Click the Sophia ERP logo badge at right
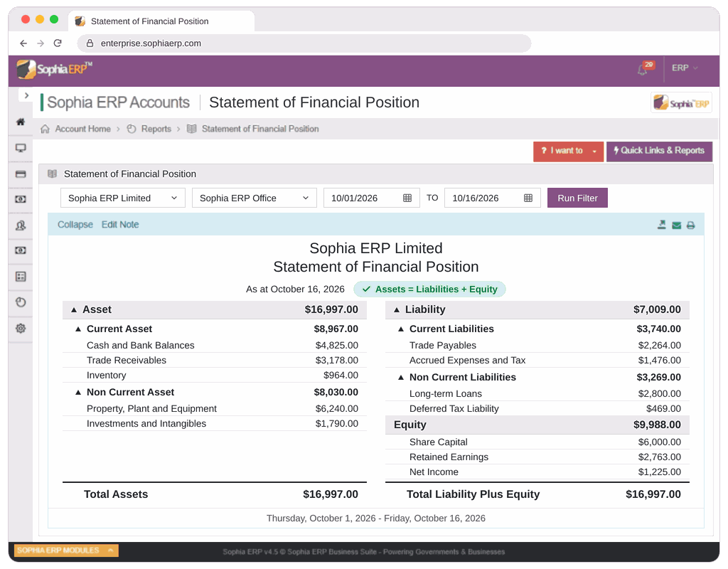 pyautogui.click(x=681, y=102)
